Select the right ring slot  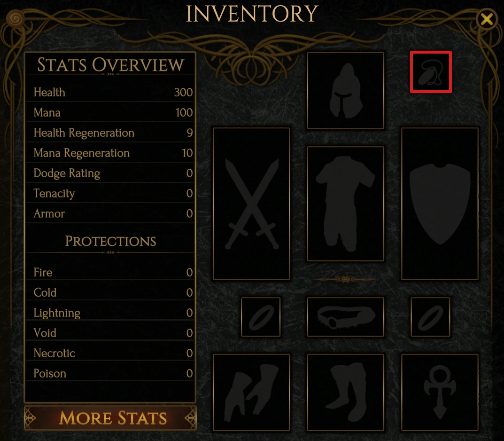[x=430, y=317]
